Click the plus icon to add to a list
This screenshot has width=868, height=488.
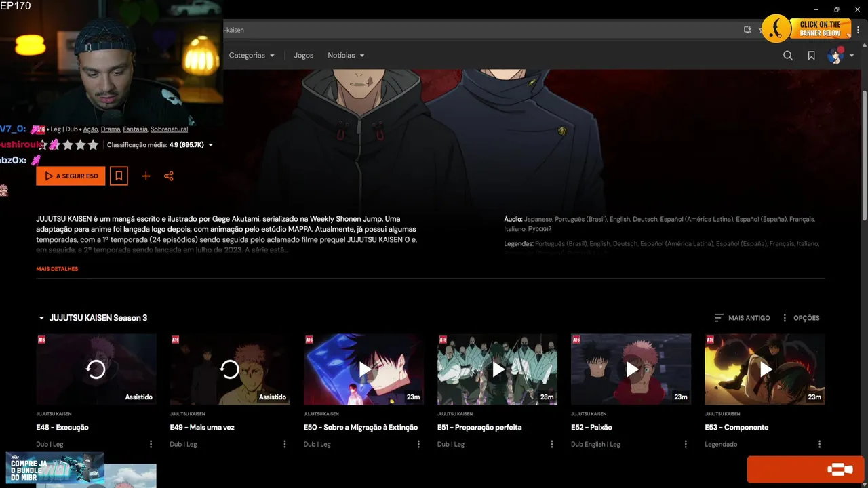(x=146, y=176)
